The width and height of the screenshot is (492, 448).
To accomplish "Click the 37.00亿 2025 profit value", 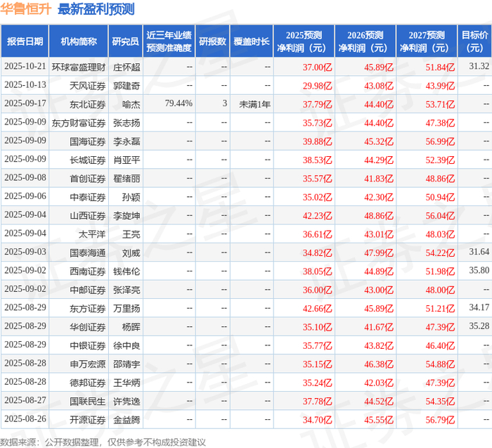I will point(317,68).
